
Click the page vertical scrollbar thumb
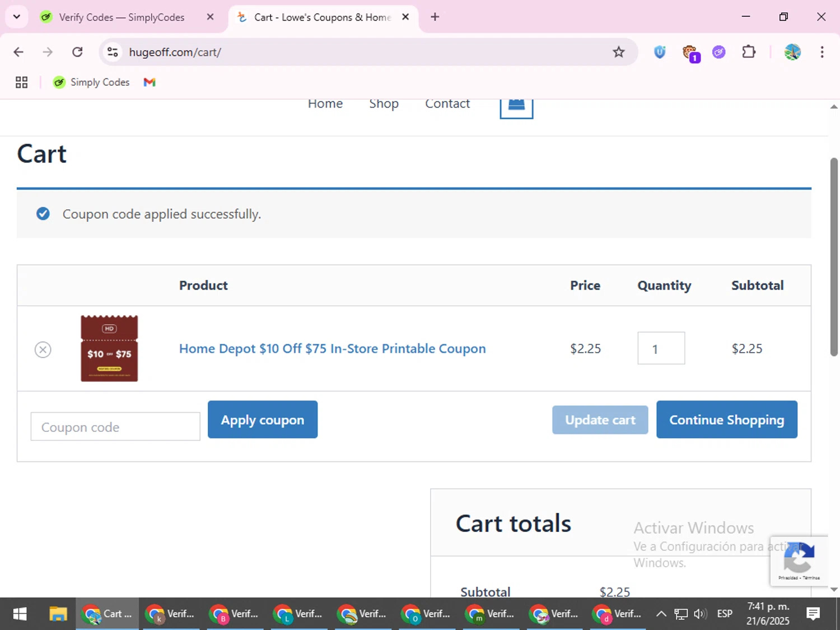(x=834, y=258)
